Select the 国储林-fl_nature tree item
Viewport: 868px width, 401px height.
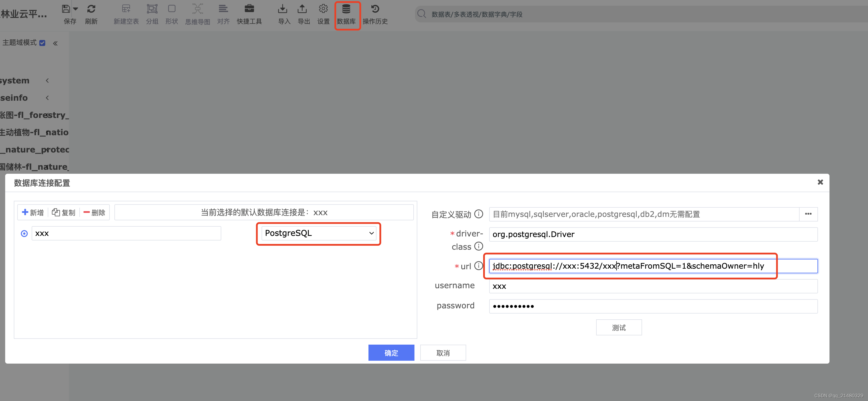click(34, 167)
